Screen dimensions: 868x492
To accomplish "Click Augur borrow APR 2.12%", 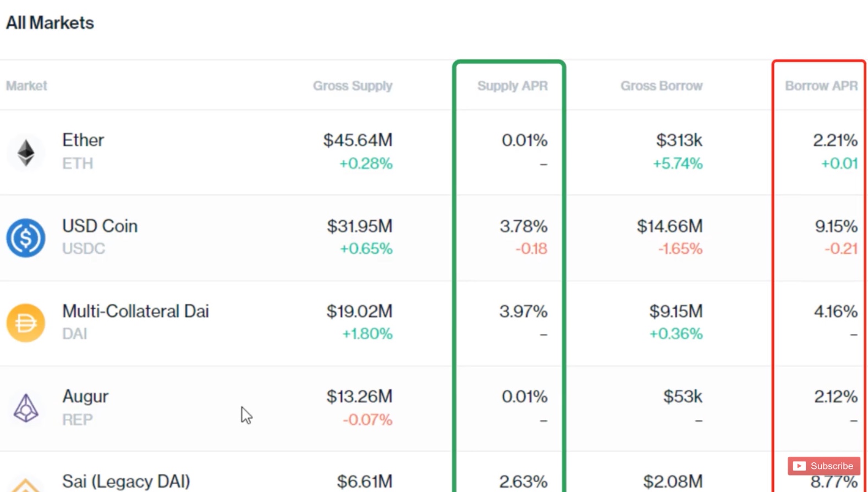I will click(x=836, y=396).
